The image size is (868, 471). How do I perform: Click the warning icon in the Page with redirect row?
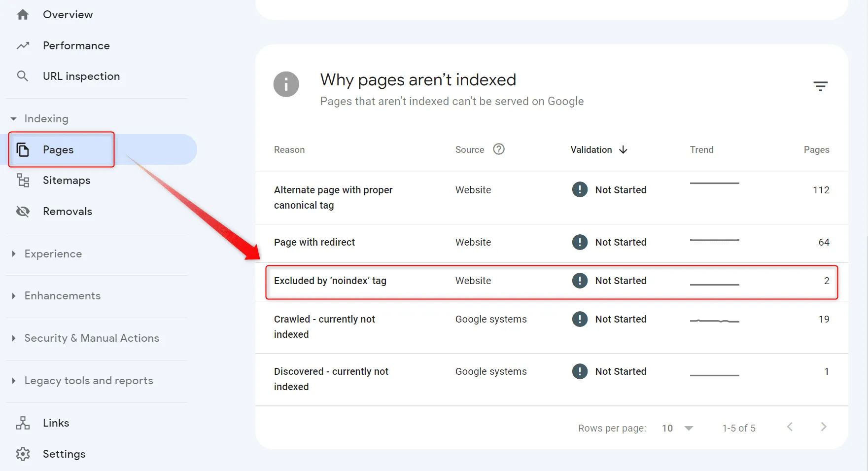[x=580, y=242]
